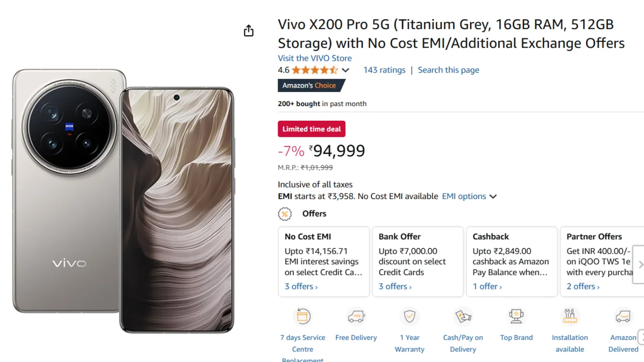Expand the star rating dropdown arrow
Image resolution: width=644 pixels, height=362 pixels.
tap(345, 70)
